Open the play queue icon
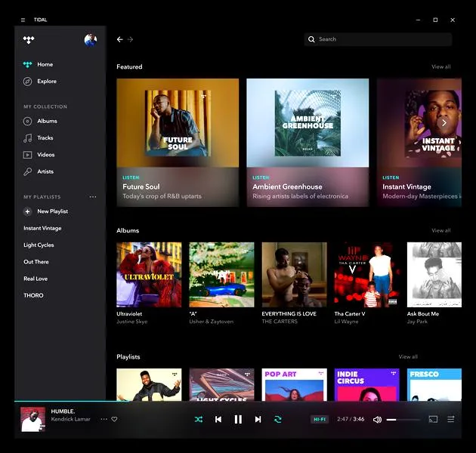This screenshot has height=453, width=476. tap(451, 419)
